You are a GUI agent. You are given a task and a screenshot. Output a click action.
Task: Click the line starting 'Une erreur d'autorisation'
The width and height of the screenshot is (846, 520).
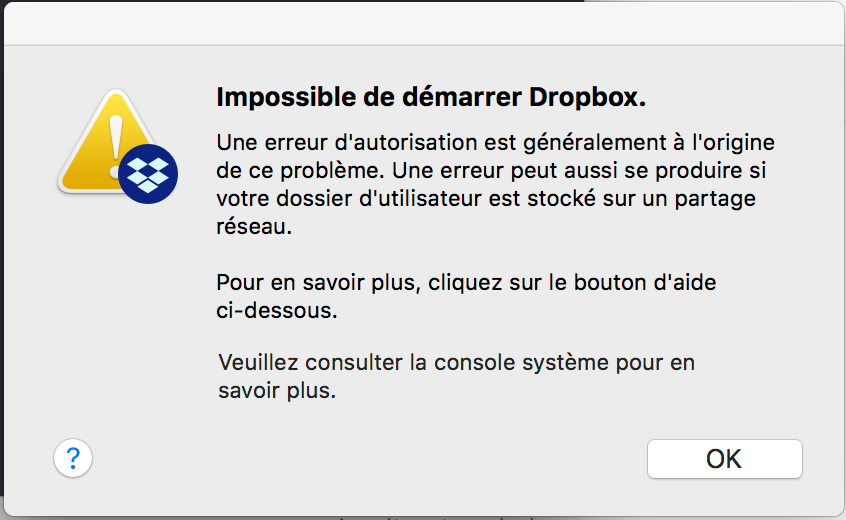pyautogui.click(x=495, y=142)
